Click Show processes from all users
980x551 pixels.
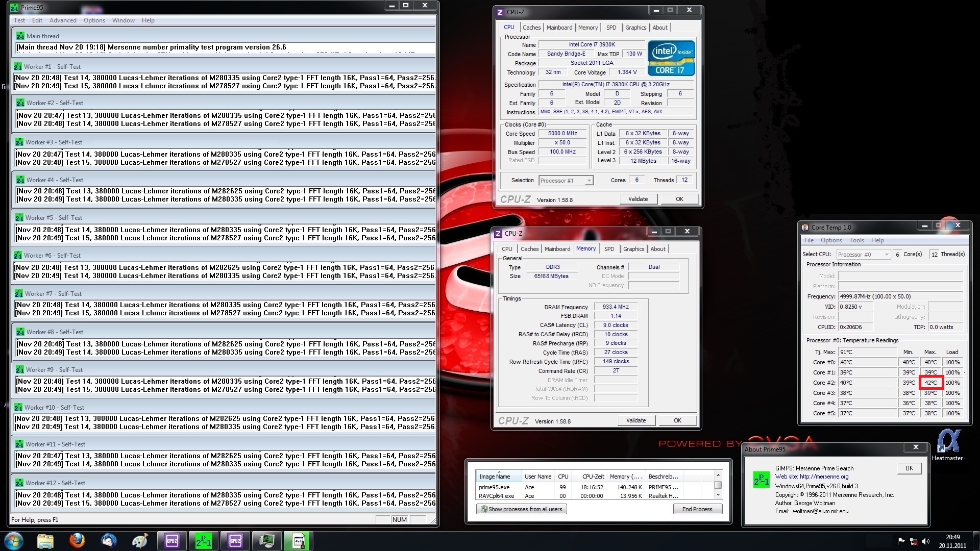522,509
